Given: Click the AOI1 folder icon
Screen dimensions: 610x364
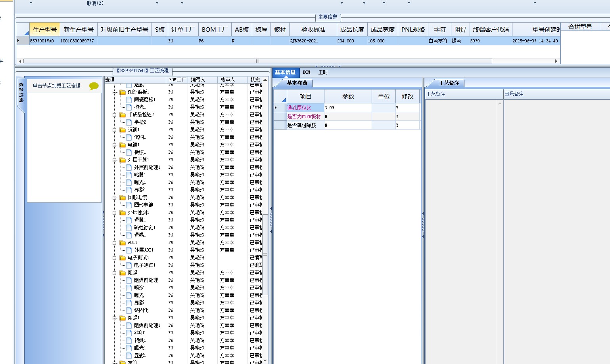Looking at the screenshot, I should 123,243.
